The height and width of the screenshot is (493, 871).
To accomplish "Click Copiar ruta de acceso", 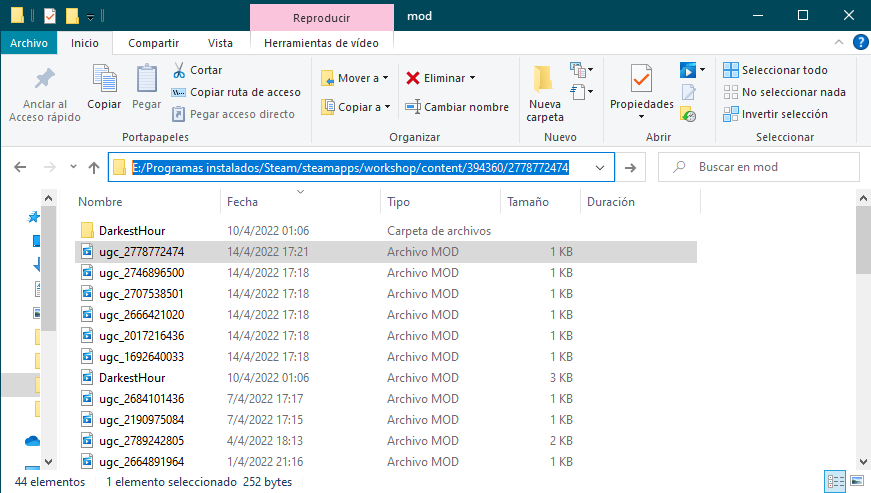I will click(x=236, y=92).
